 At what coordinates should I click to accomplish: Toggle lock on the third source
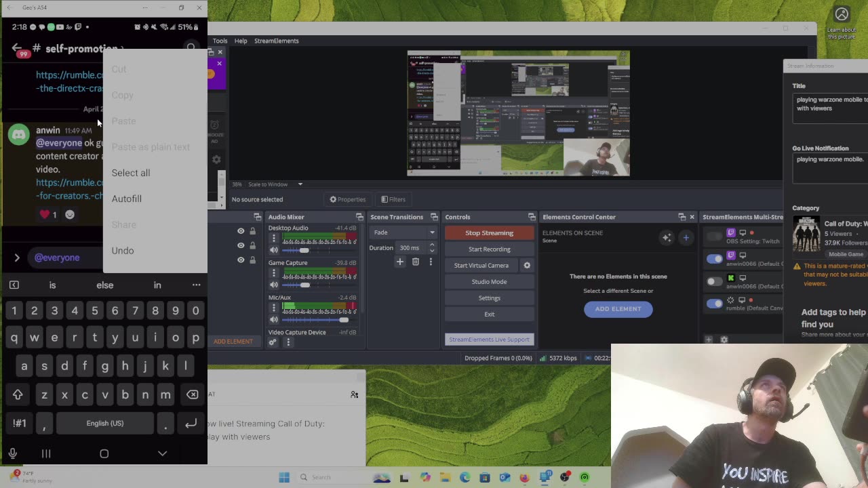tap(252, 260)
